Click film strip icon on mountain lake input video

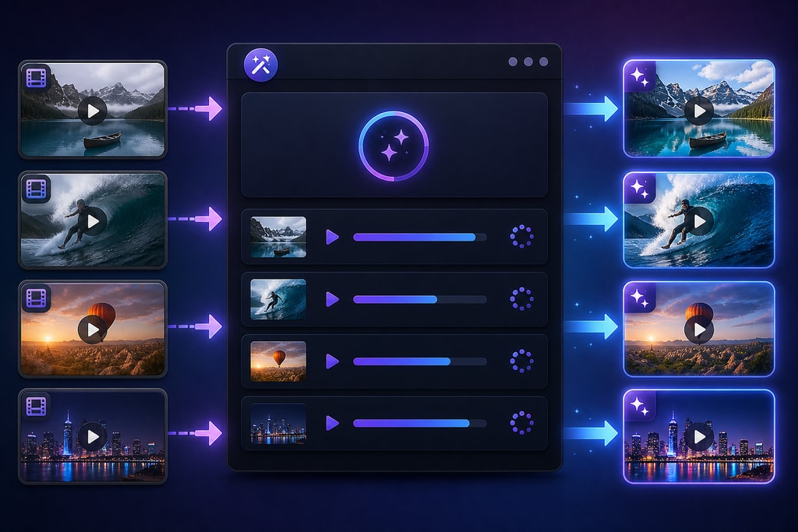pyautogui.click(x=37, y=78)
